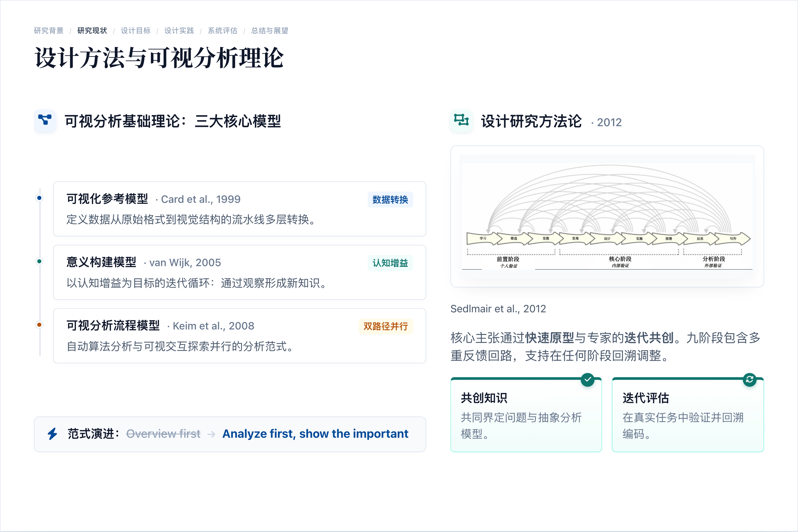This screenshot has width=798, height=532.
Task: Click the 意义构建模型 card heading
Action: [101, 262]
